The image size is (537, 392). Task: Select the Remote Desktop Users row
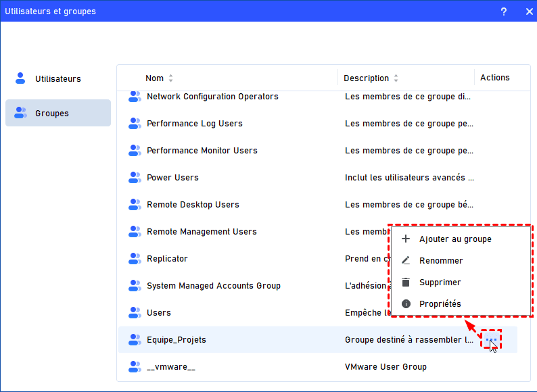tap(193, 205)
